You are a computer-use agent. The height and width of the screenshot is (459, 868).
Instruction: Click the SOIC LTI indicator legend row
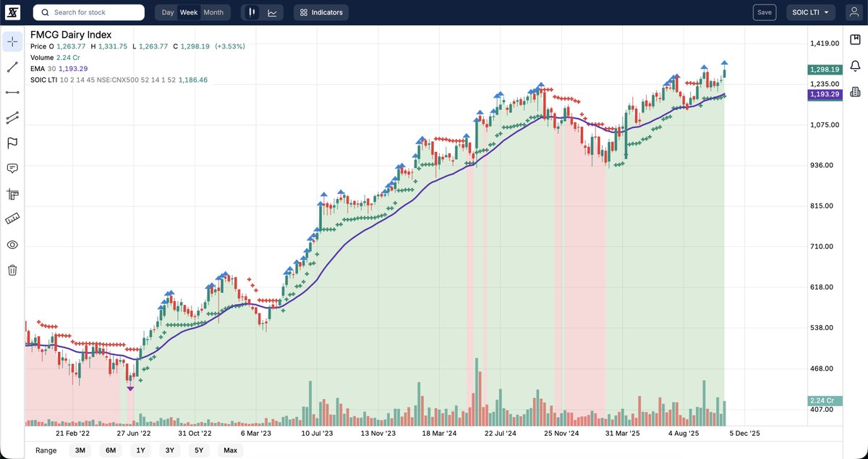pyautogui.click(x=119, y=80)
